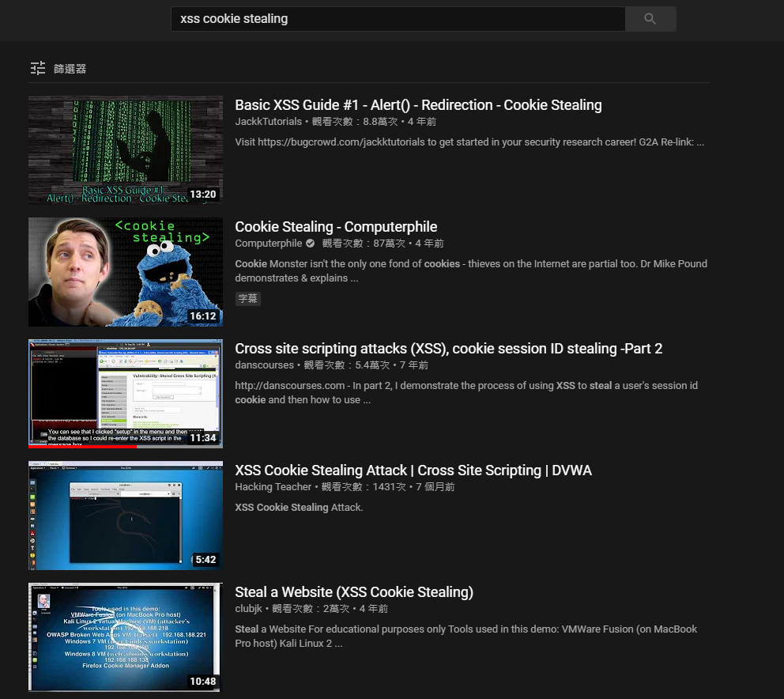Viewport: 784px width, 699px height.
Task: Open the Cross site scripting Part 2 thumbnail
Action: (126, 393)
